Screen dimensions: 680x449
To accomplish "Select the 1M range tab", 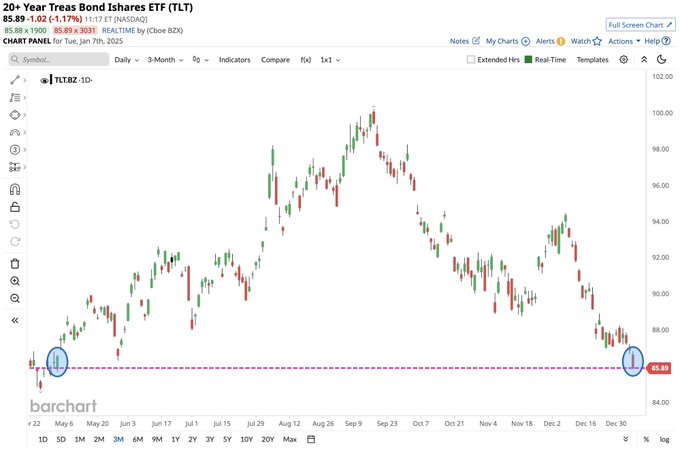I will 80,439.
